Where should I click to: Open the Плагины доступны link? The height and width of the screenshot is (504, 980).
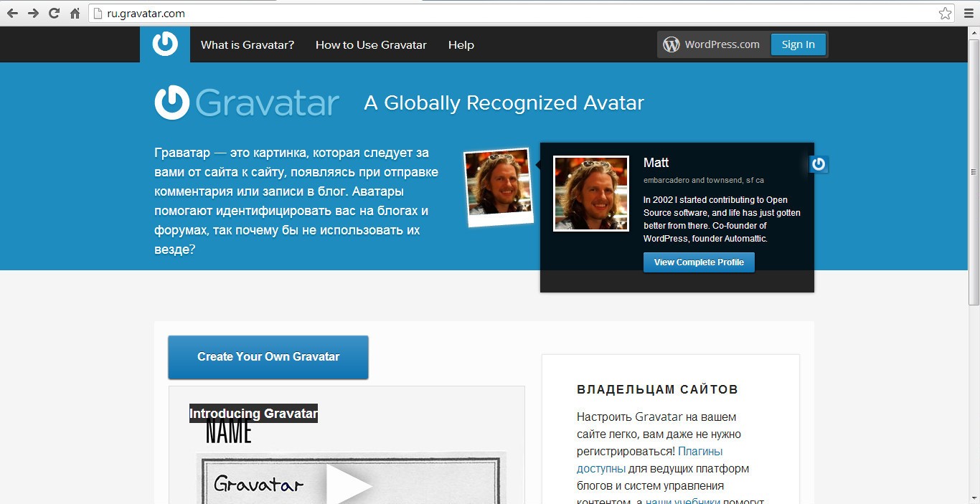[649, 460]
